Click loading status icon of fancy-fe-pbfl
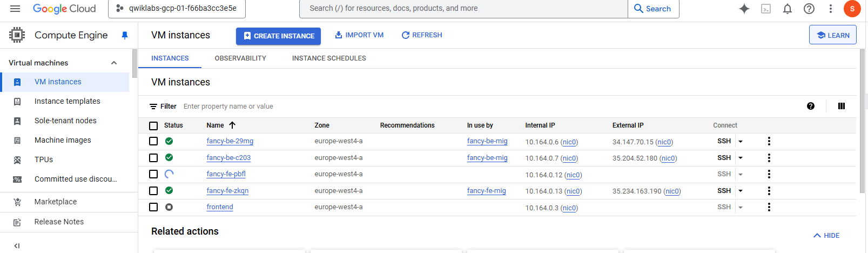This screenshot has width=868, height=253. tap(169, 174)
